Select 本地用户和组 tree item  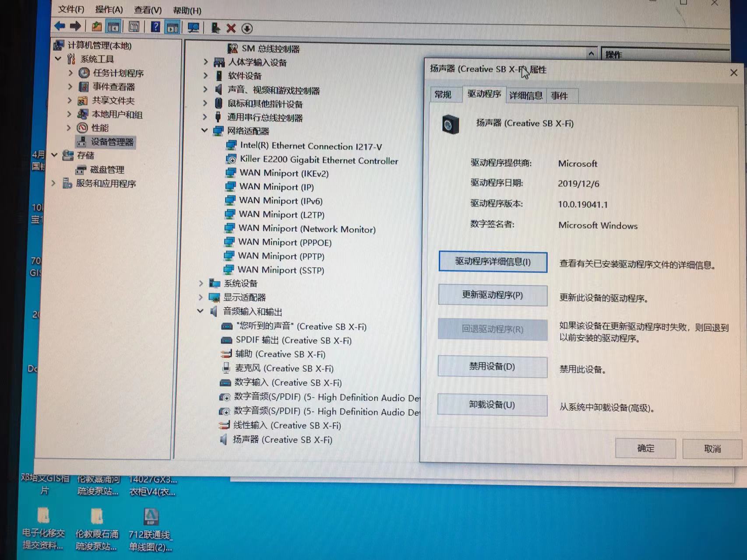(x=116, y=115)
